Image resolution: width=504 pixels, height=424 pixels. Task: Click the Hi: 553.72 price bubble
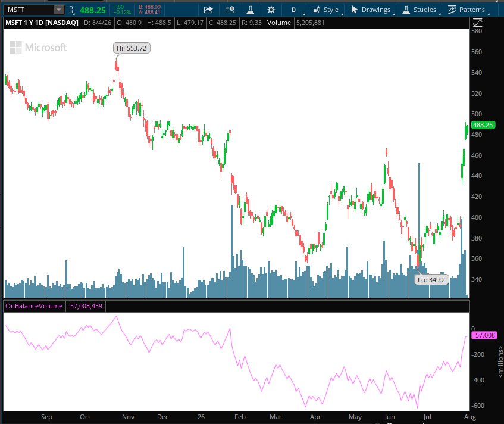(132, 48)
